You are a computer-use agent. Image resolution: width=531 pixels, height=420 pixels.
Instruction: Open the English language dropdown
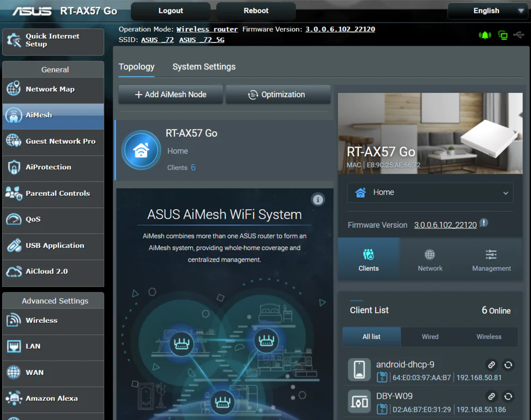pyautogui.click(x=487, y=11)
